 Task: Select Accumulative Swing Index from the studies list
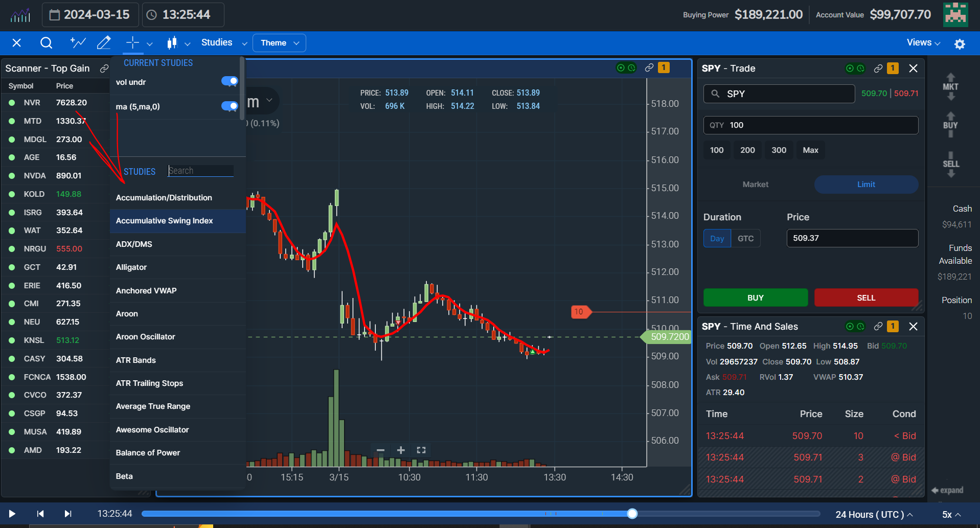click(165, 221)
